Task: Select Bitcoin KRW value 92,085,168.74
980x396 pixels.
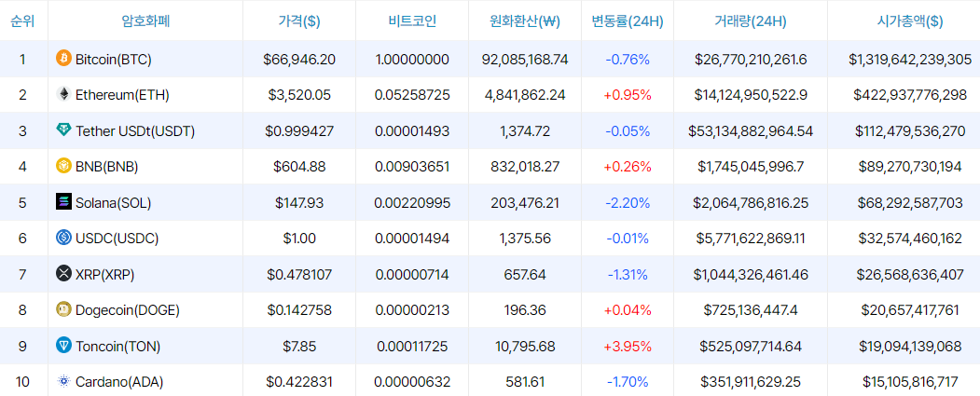Action: (x=525, y=60)
